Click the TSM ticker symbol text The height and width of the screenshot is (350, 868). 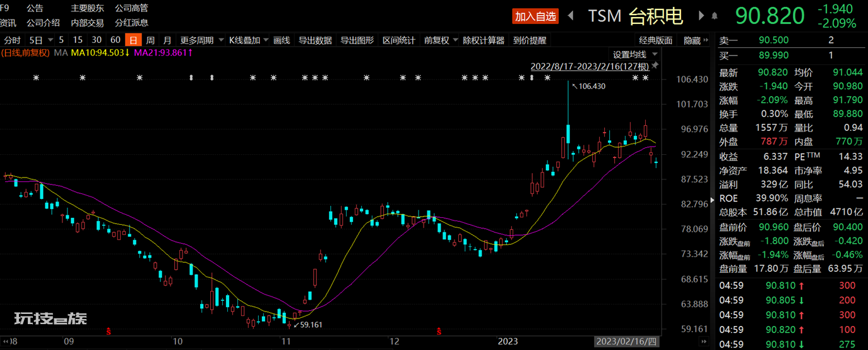(x=605, y=16)
